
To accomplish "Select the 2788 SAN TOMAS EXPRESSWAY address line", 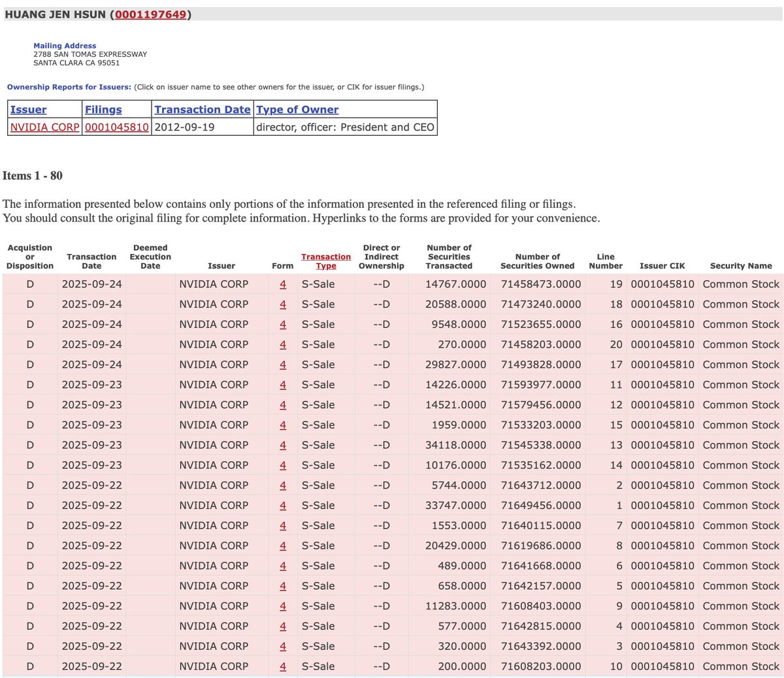I will [x=90, y=54].
